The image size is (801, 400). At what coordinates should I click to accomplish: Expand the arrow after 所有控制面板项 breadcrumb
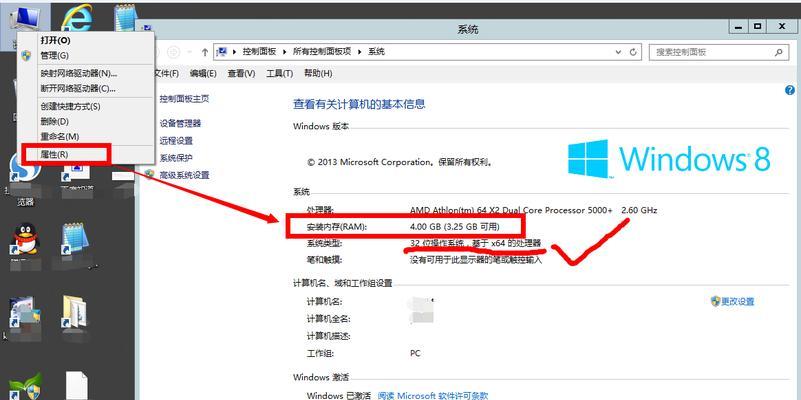pyautogui.click(x=360, y=52)
